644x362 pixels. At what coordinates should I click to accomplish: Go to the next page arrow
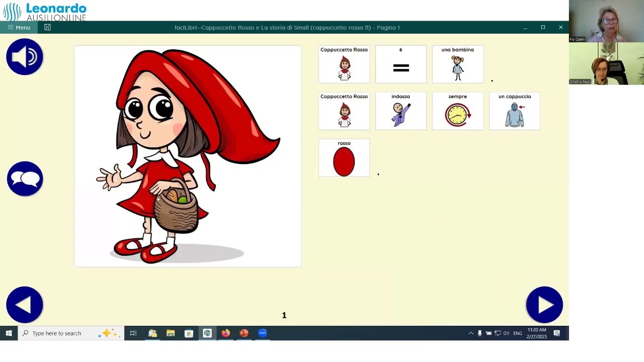click(544, 305)
